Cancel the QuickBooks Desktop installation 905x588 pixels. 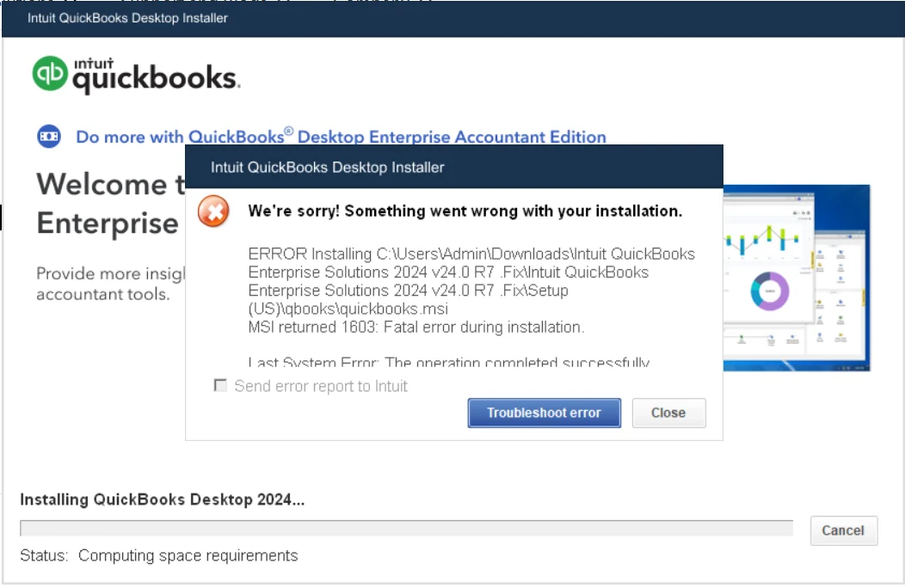(x=843, y=530)
